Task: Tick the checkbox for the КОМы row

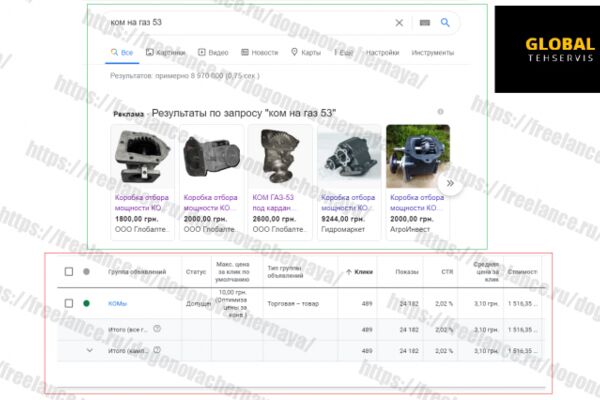Action: pos(69,304)
